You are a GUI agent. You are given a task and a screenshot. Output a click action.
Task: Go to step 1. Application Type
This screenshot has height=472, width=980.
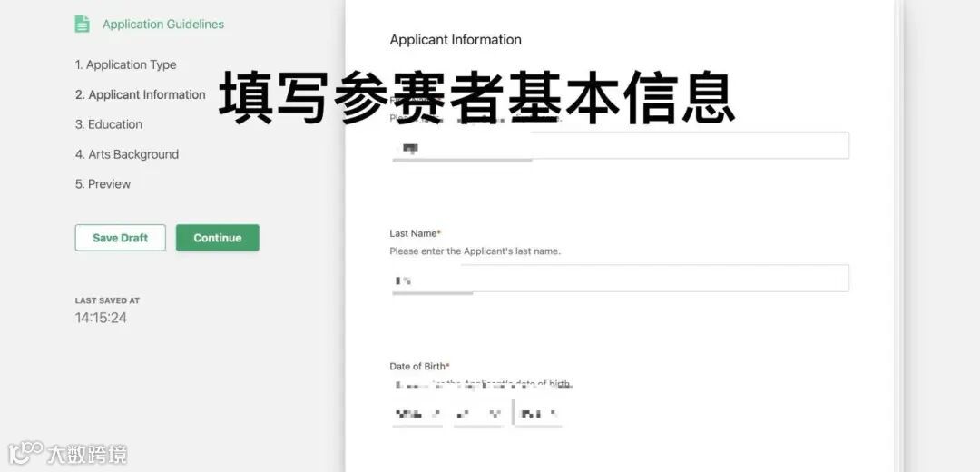(x=125, y=65)
